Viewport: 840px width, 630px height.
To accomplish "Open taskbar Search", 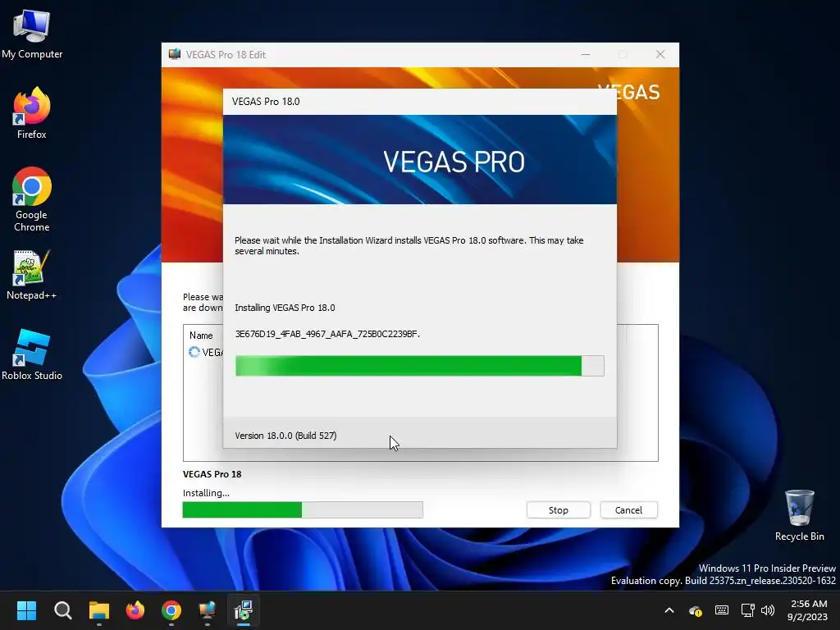I will [62, 610].
